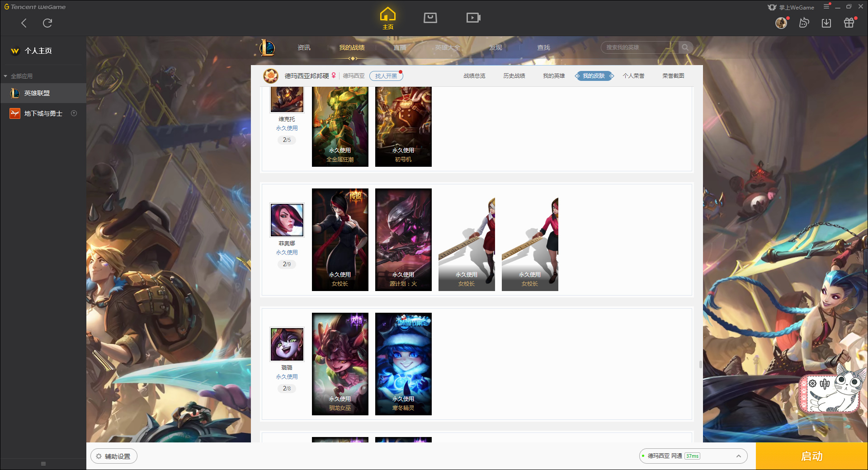Viewport: 868px width, 470px height.
Task: Select 地下城与勇士 in the sidebar
Action: pos(43,113)
